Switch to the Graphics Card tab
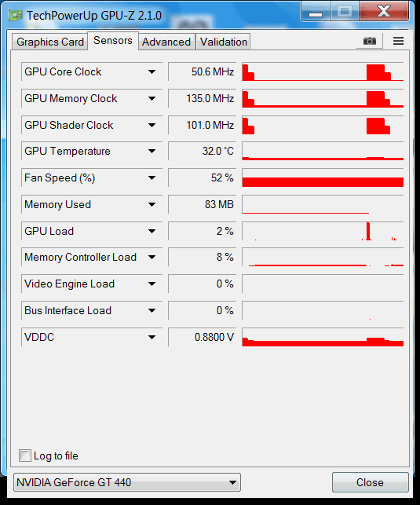The width and height of the screenshot is (420, 505). click(x=50, y=42)
